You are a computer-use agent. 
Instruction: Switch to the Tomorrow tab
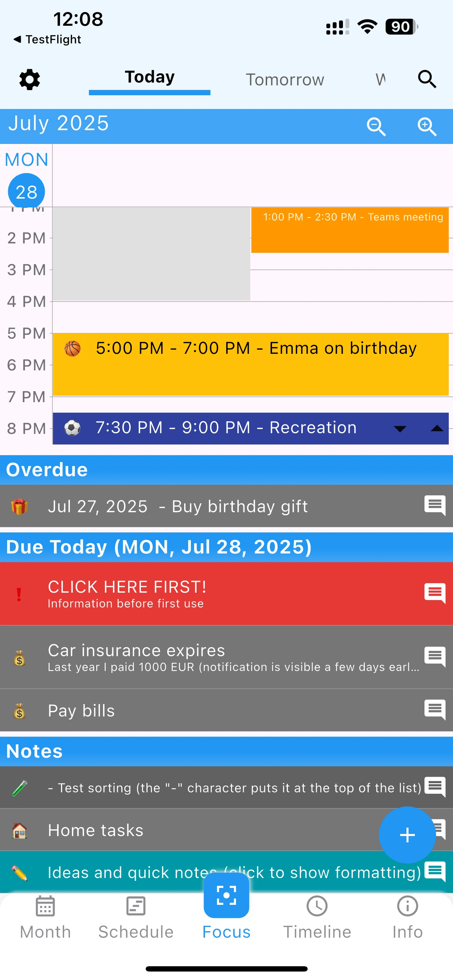pyautogui.click(x=285, y=80)
